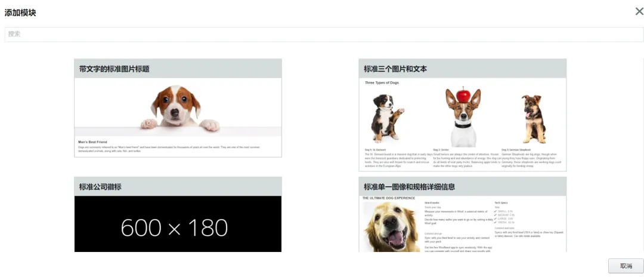The height and width of the screenshot is (277, 644).
Task: Click the "Man's Best Friend" heading text
Action: pos(92,142)
